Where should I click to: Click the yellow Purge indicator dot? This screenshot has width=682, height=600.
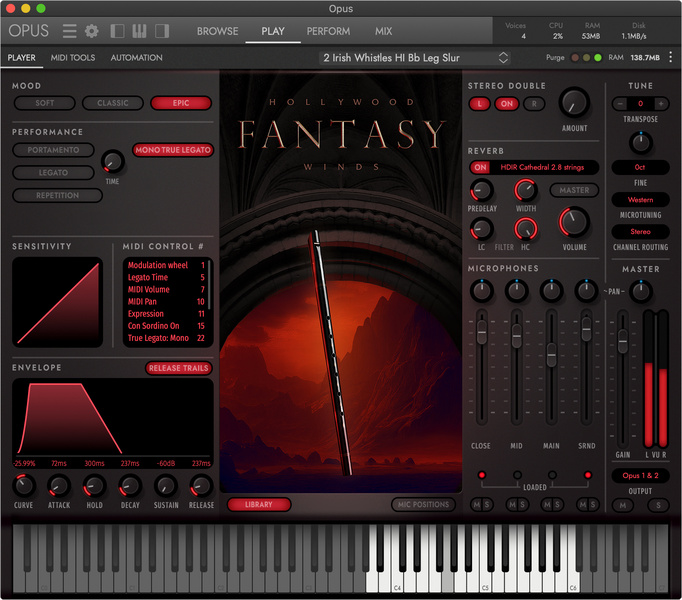pos(586,57)
